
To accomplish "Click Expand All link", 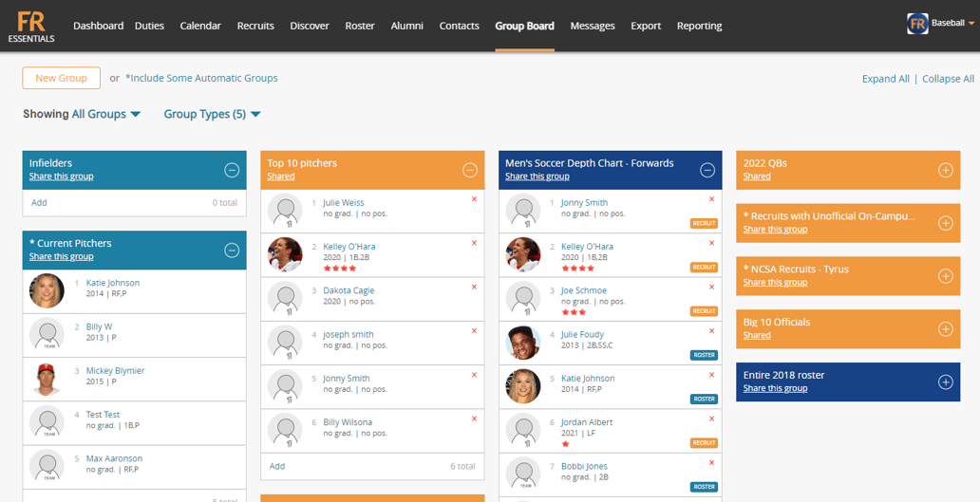I will tap(886, 79).
